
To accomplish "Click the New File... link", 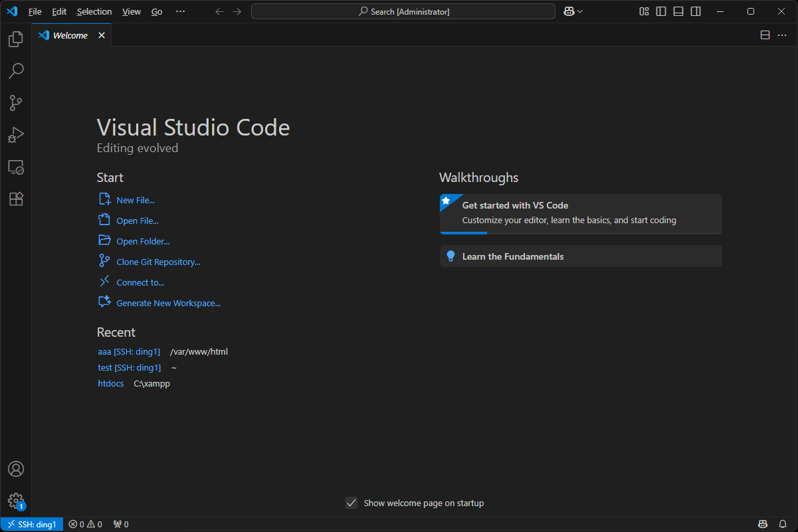I will click(136, 200).
